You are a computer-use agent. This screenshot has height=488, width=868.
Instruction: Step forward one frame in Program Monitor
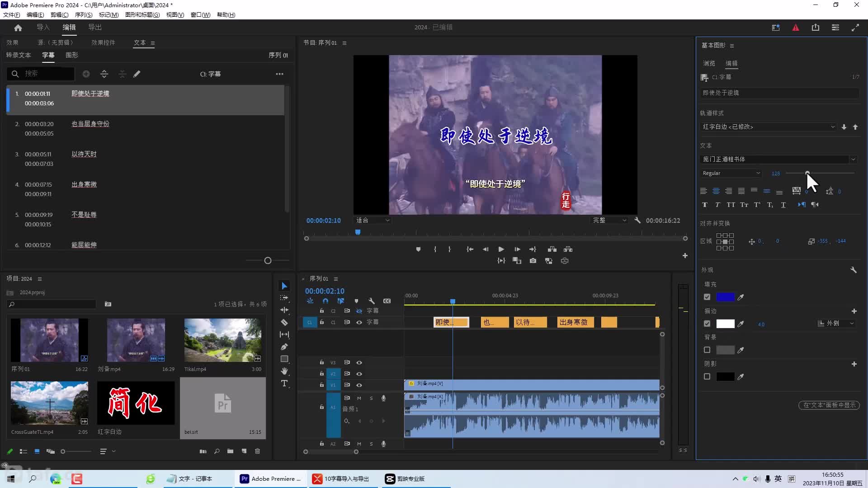point(517,249)
